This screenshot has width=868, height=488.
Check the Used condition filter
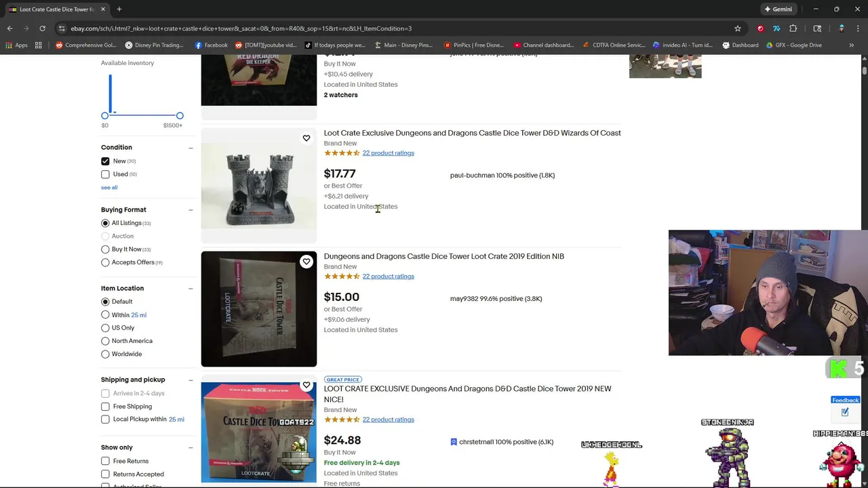(105, 174)
